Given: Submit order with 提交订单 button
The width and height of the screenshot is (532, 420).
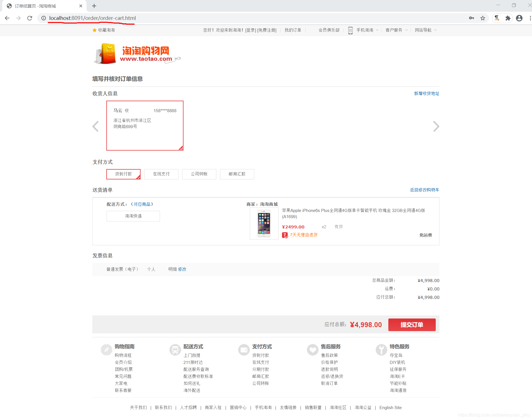Looking at the screenshot, I should pyautogui.click(x=412, y=325).
